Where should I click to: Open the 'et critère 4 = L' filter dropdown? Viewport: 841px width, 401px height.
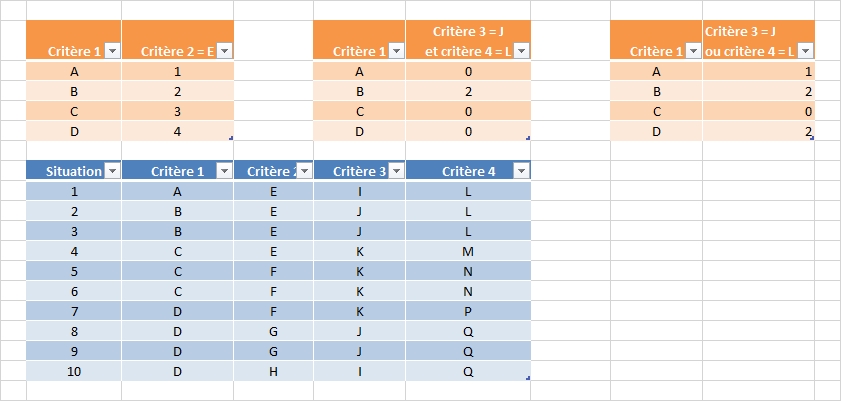click(x=521, y=51)
